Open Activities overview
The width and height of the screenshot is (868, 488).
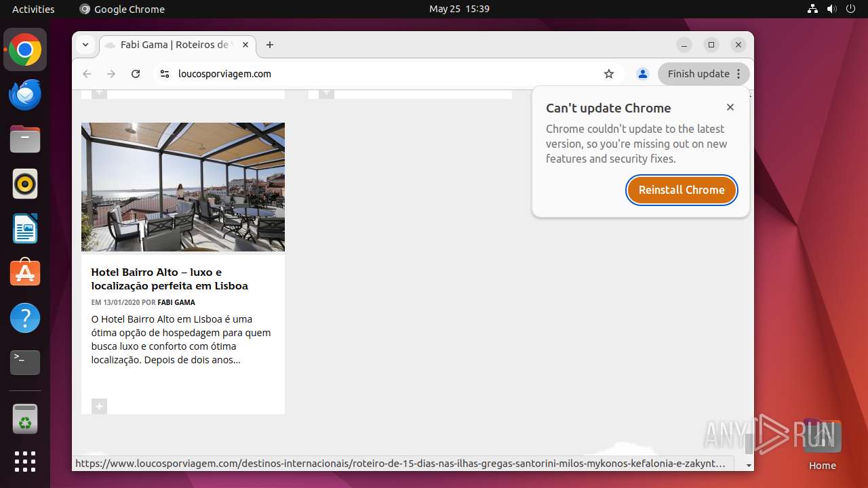[x=33, y=9]
